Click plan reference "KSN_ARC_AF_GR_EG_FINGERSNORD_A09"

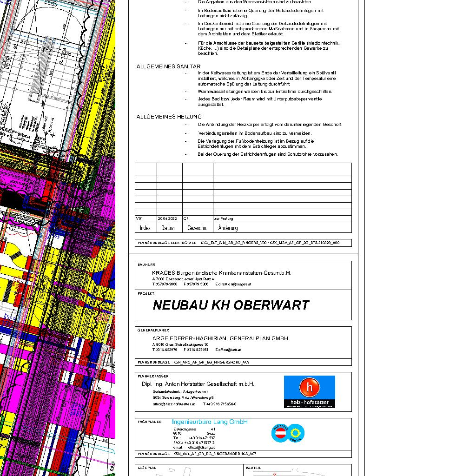coord(212,362)
